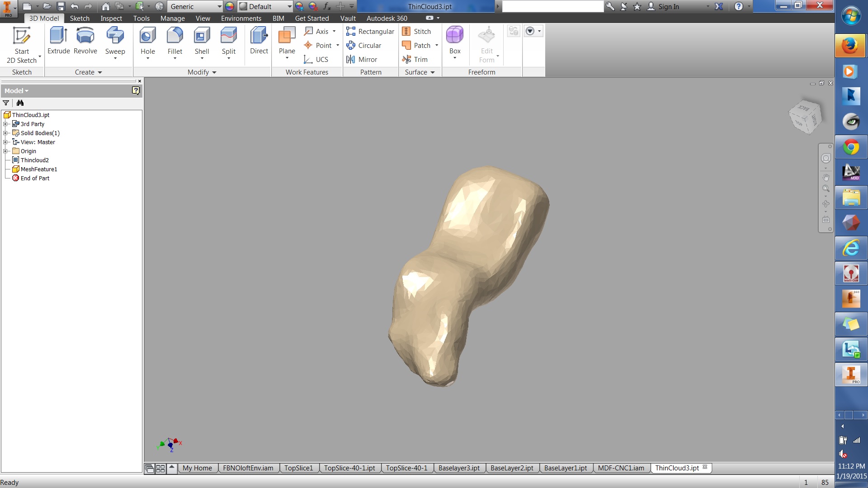Switch to the MDF-CNC1.iam document tab
The image size is (868, 488).
click(621, 468)
